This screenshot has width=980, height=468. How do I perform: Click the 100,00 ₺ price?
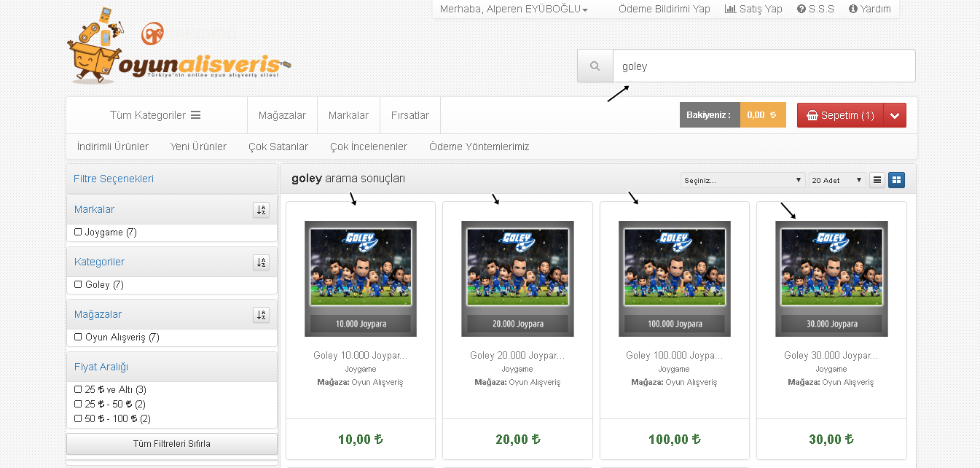[x=675, y=440]
